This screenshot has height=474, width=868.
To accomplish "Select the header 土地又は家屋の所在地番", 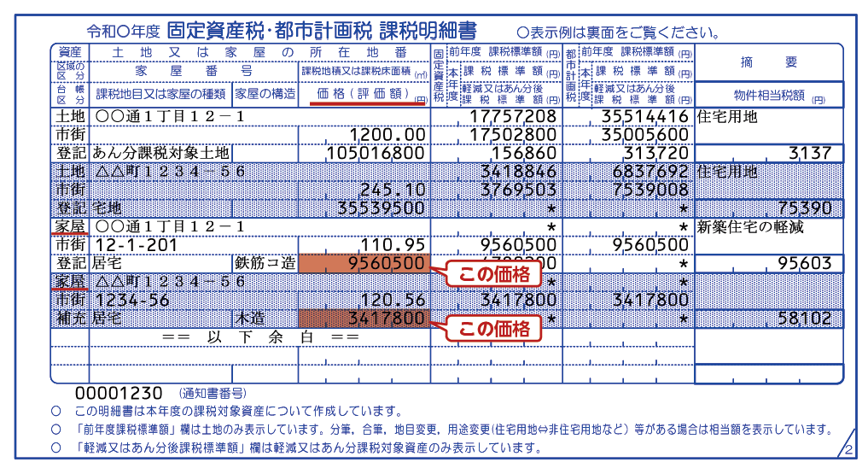I will 259,53.
